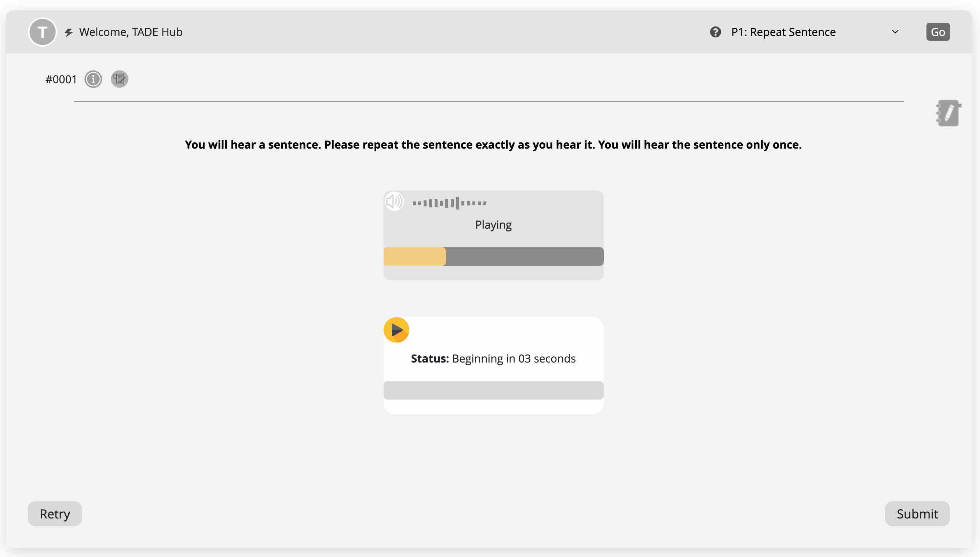The image size is (980, 557).
Task: Click the speaker volume icon in the player
Action: coord(394,201)
